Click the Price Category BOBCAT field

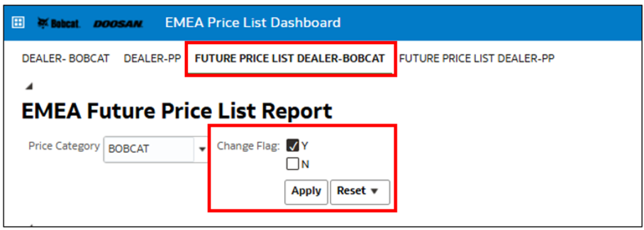pos(149,149)
